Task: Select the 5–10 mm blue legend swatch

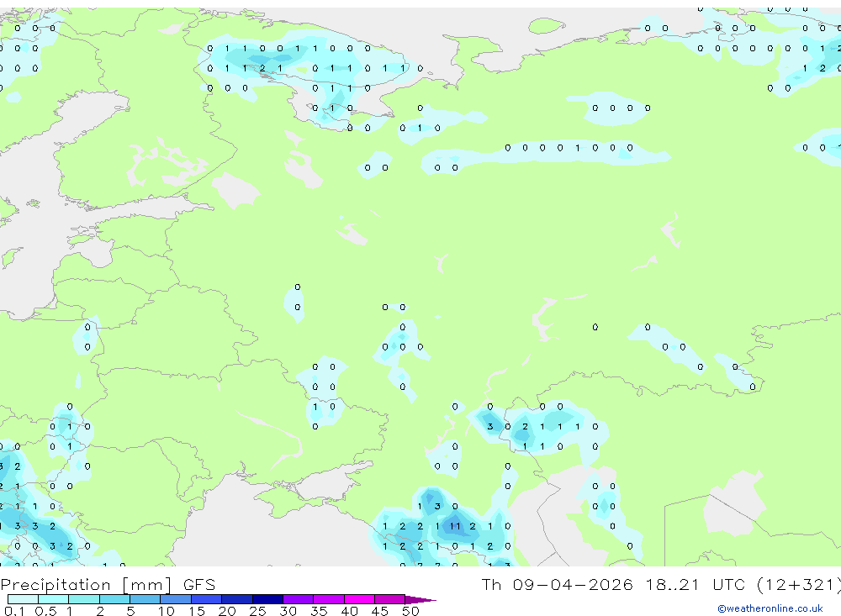Action: (145, 599)
